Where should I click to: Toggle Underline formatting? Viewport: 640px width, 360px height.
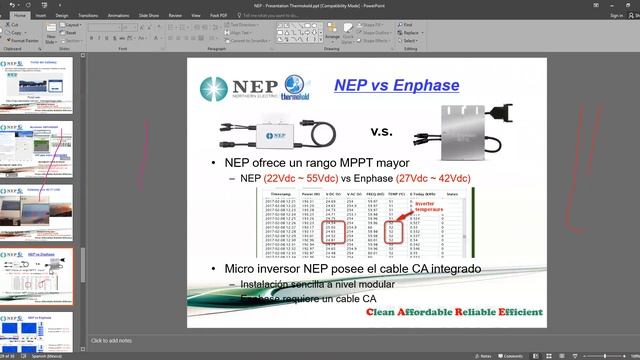107,38
